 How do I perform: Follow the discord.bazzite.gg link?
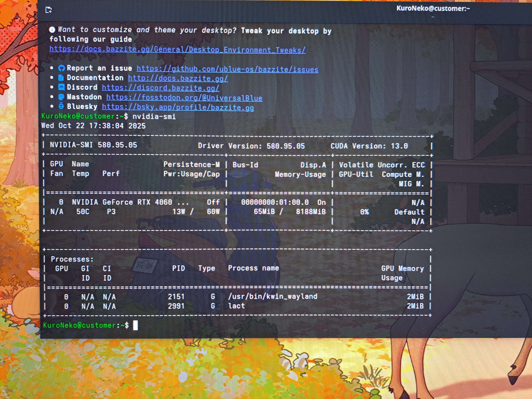160,88
